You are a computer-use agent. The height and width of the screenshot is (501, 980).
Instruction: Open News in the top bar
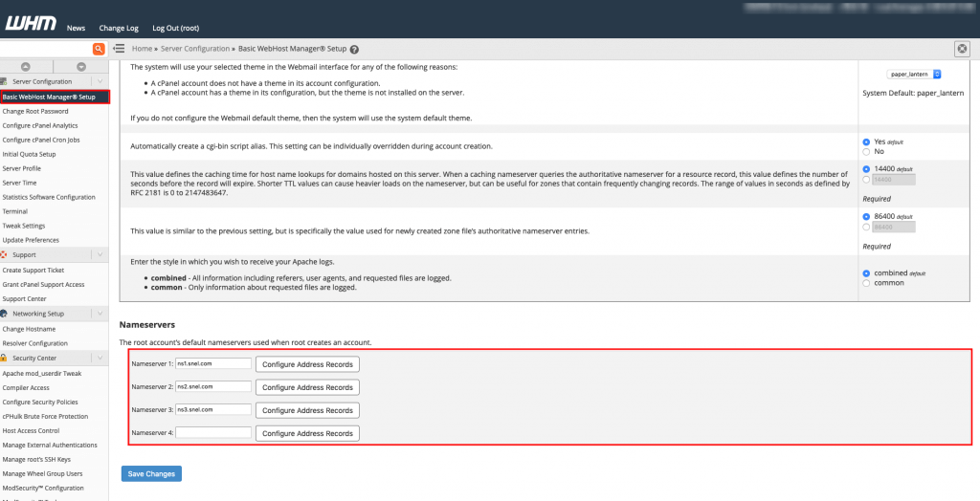pos(76,29)
